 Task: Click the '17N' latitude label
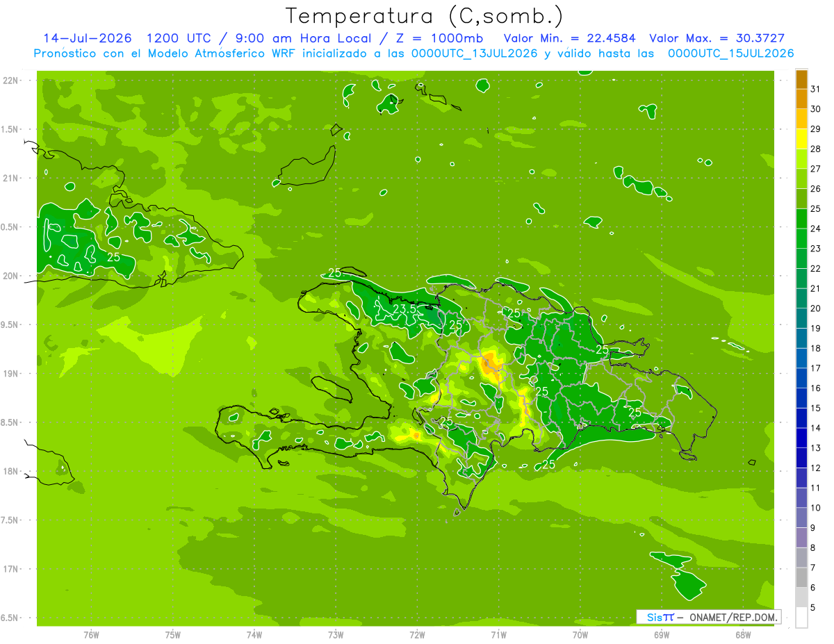tap(12, 569)
